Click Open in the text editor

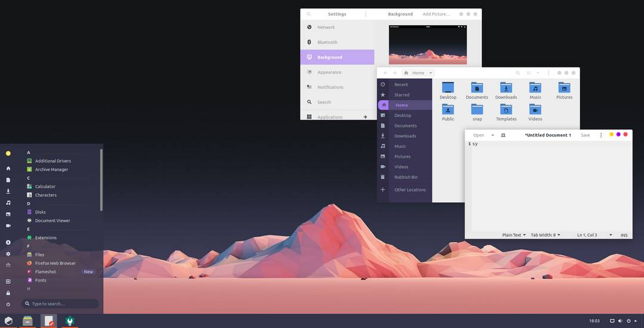[x=478, y=135]
